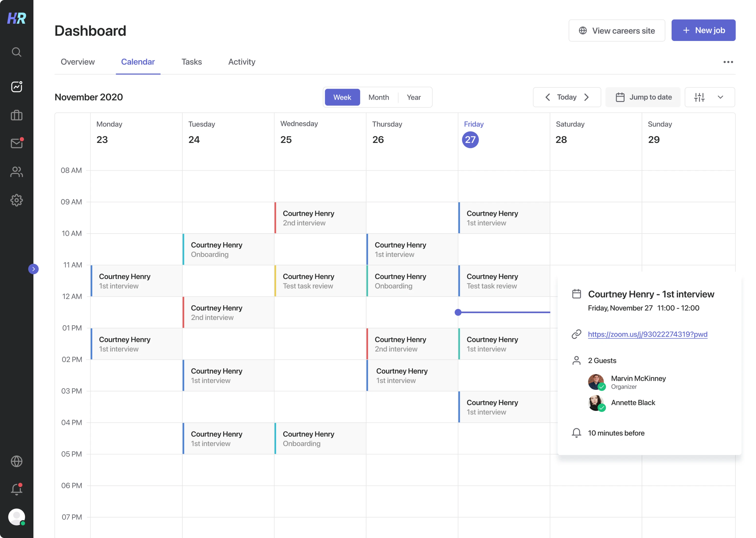Open the candidates people icon in sidebar
This screenshot has width=756, height=538.
16,172
